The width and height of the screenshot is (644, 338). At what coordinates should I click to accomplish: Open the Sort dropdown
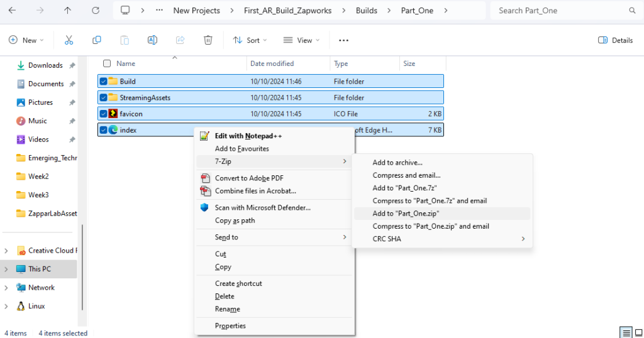coord(250,40)
